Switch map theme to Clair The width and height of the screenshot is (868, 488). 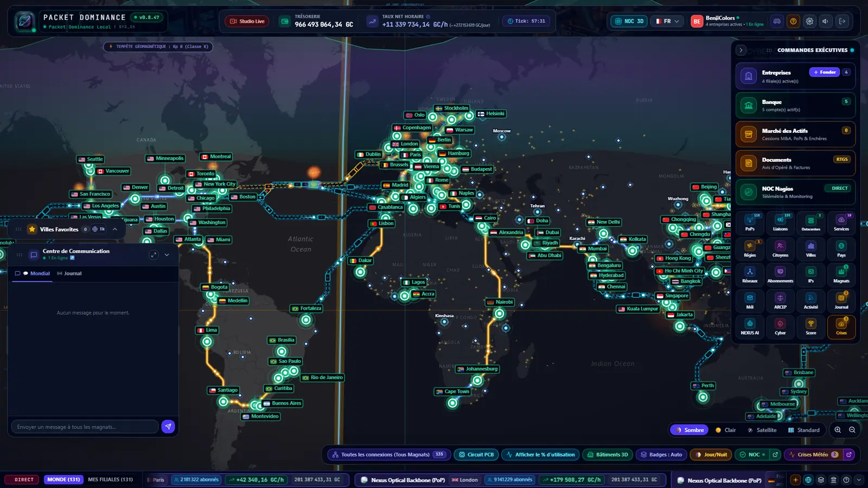(725, 430)
